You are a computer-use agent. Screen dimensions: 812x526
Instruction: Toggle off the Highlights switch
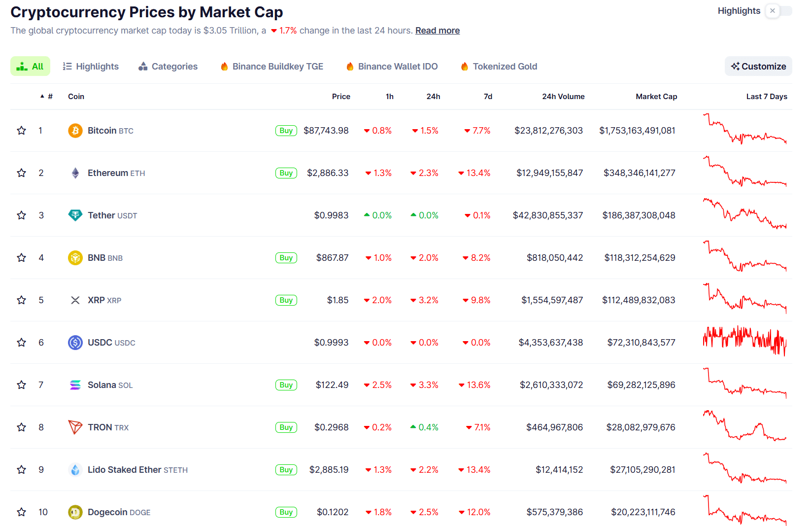tap(773, 10)
